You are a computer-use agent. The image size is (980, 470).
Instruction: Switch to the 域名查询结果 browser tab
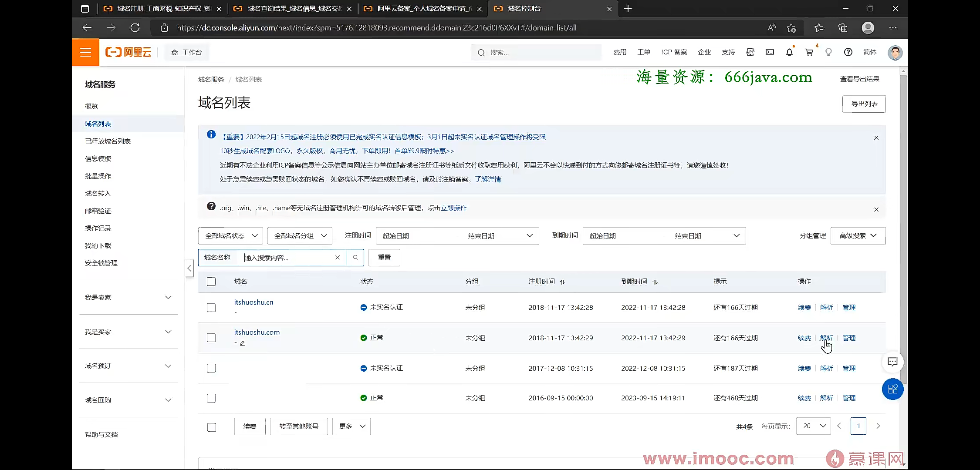pyautogui.click(x=292, y=9)
